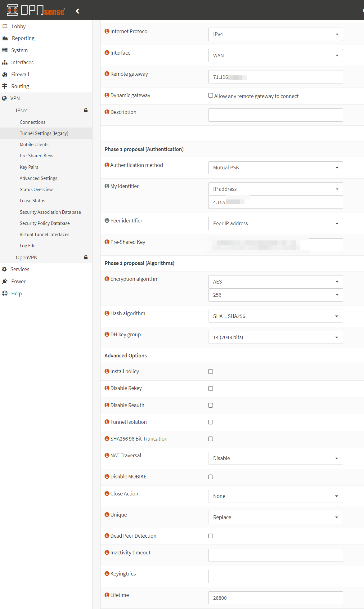Show help info for My identifier
Viewport: 364px width, 609px height.
[107, 186]
